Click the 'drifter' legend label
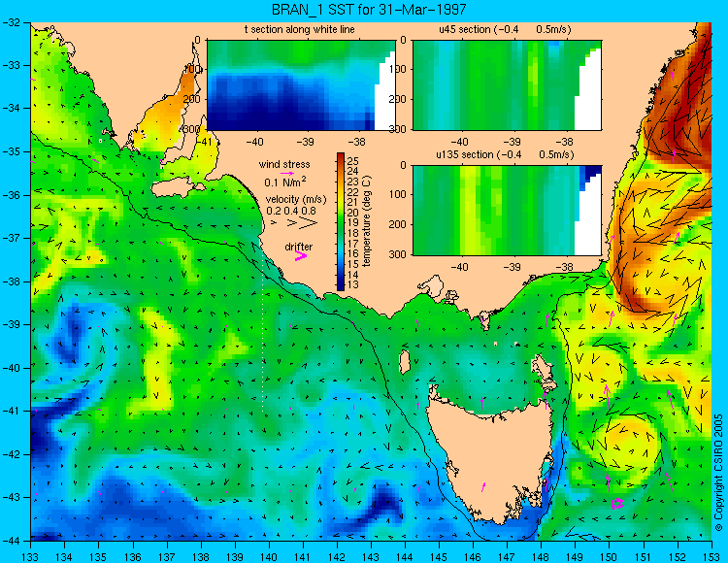This screenshot has height=563, width=728. tap(299, 247)
